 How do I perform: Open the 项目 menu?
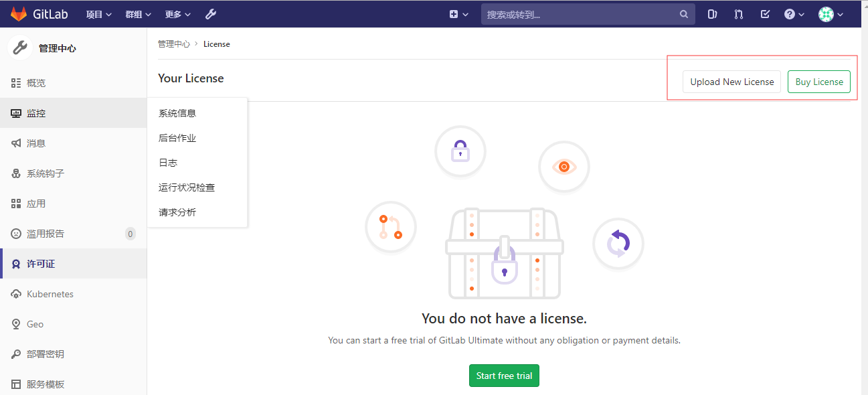point(98,13)
